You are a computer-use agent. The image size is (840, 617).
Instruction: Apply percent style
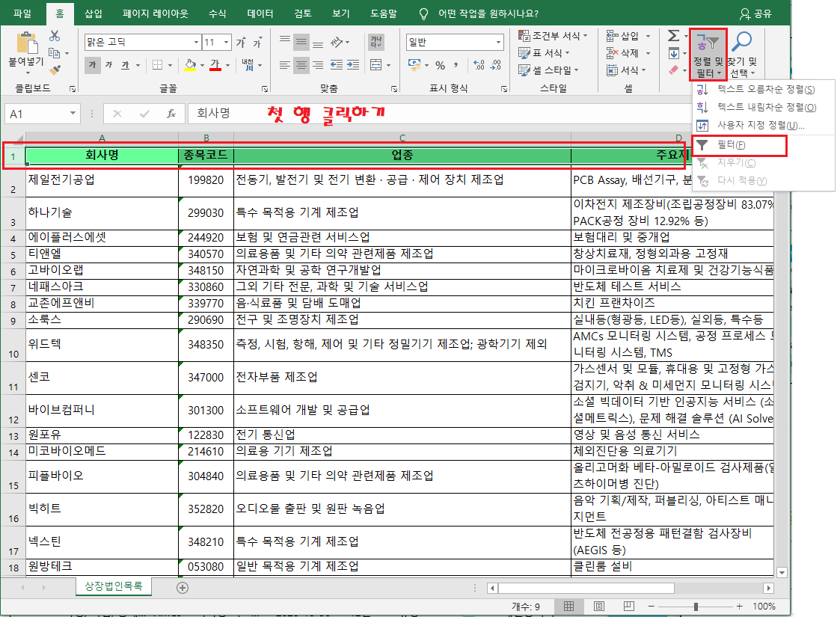pyautogui.click(x=441, y=65)
